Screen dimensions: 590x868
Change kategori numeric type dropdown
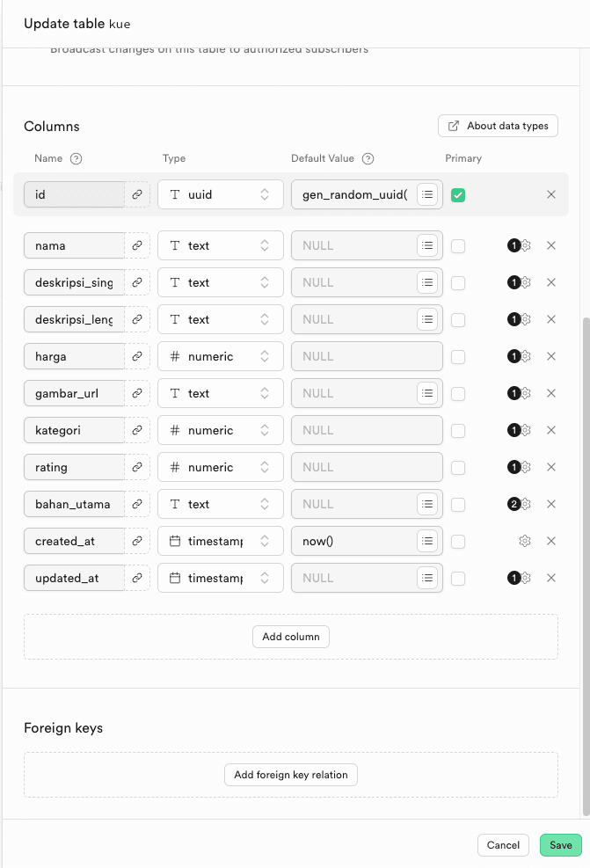pyautogui.click(x=221, y=430)
